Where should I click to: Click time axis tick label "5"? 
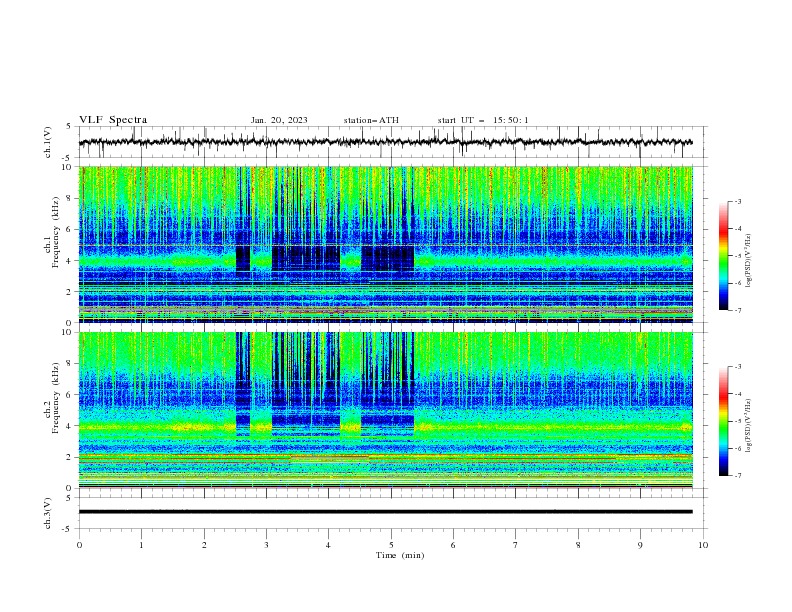coord(391,545)
